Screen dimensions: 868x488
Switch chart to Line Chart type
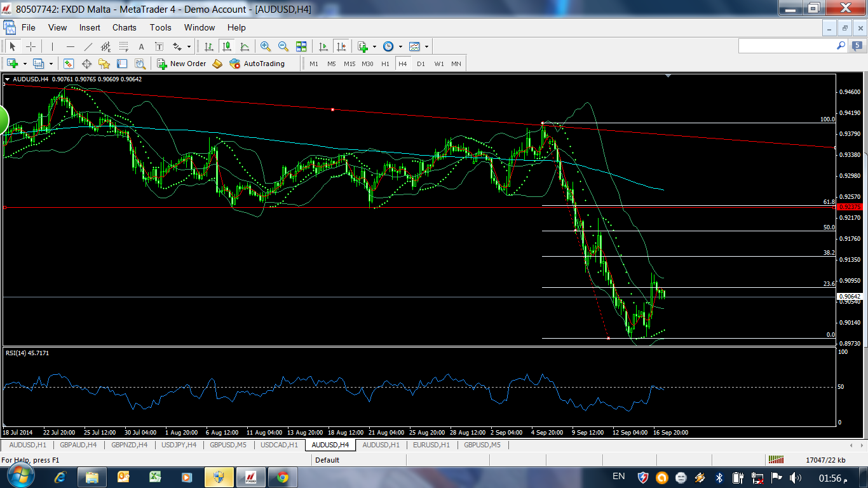click(x=245, y=46)
